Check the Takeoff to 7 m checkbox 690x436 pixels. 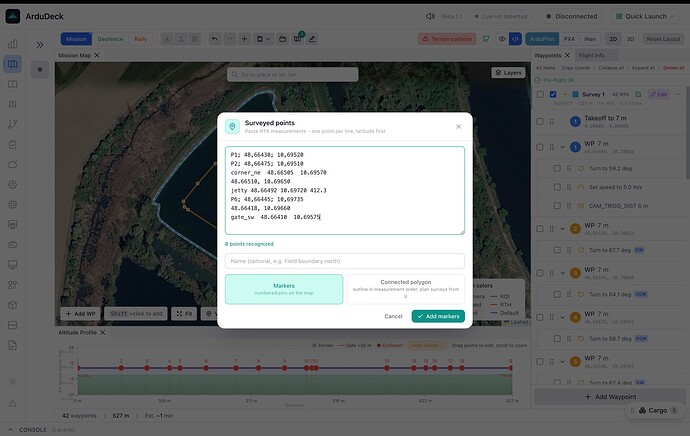tap(540, 121)
